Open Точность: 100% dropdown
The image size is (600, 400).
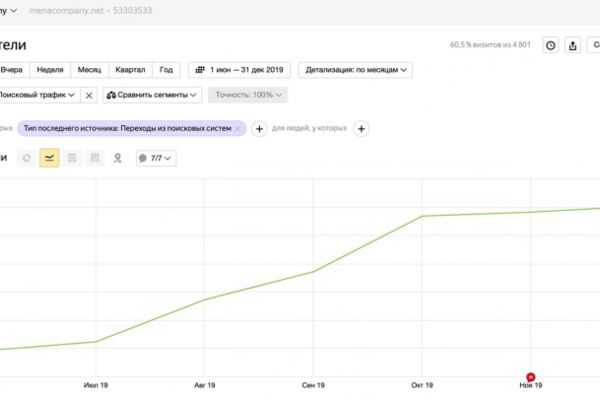248,95
